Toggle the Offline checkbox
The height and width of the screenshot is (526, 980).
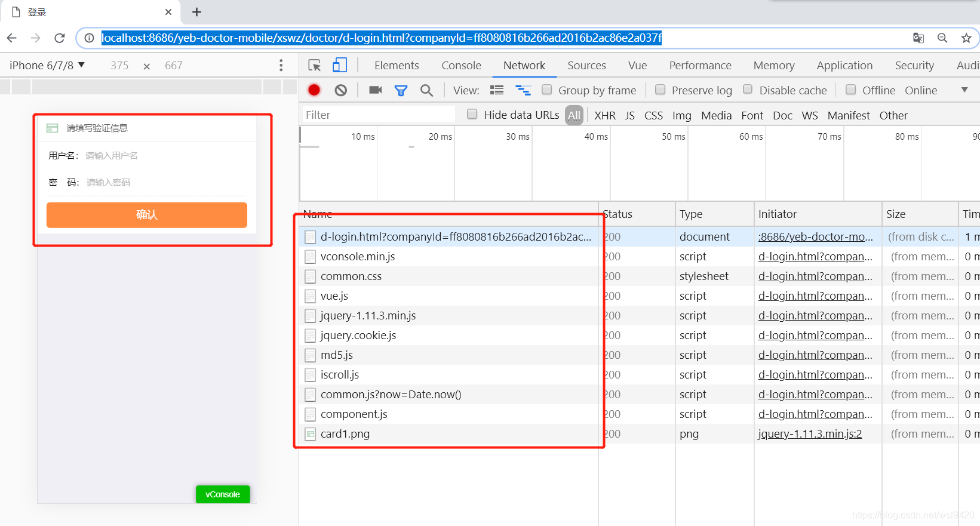851,90
